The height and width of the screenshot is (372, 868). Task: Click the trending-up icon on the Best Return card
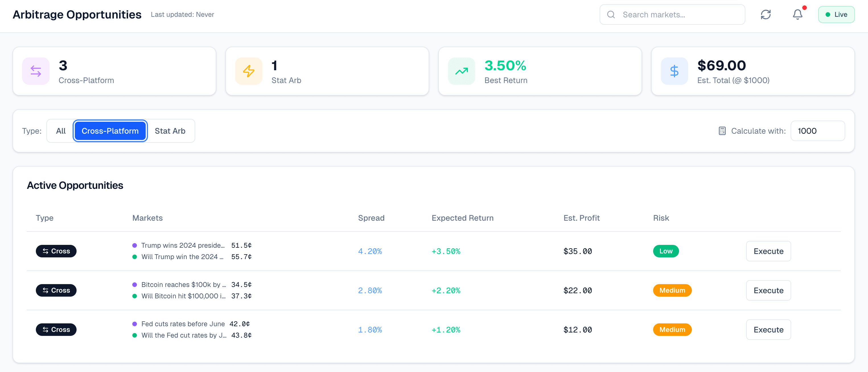pos(461,71)
